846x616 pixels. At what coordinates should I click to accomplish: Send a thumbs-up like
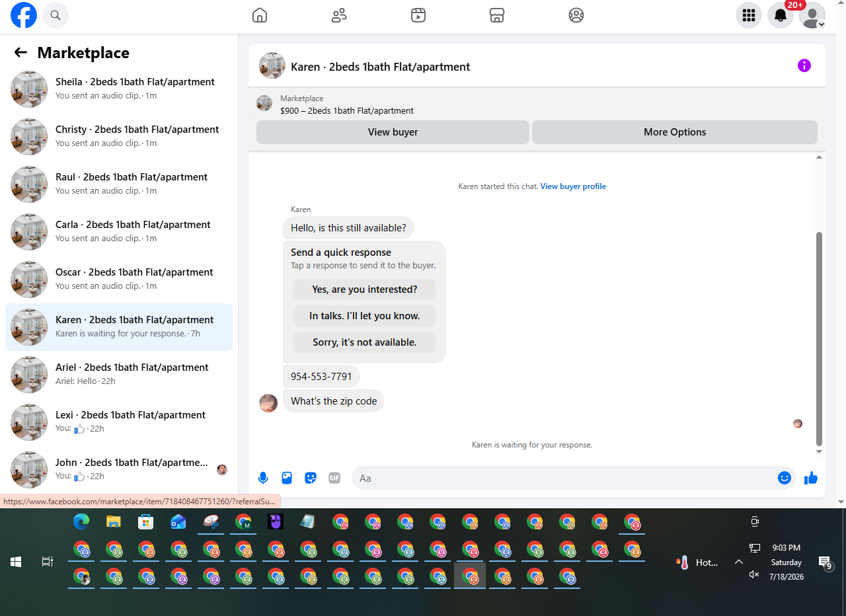[811, 478]
